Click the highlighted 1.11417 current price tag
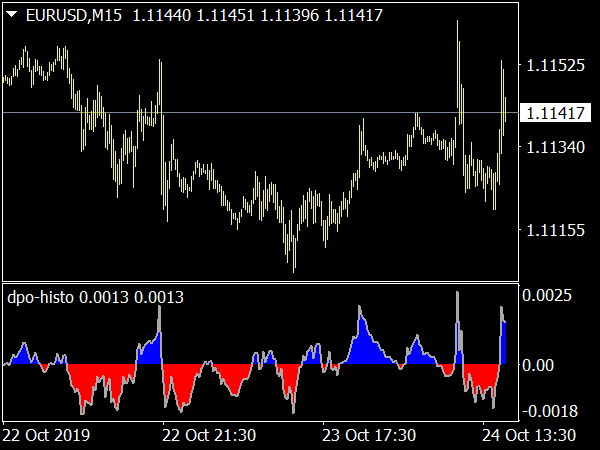Viewport: 600px width, 450px height. click(x=555, y=113)
